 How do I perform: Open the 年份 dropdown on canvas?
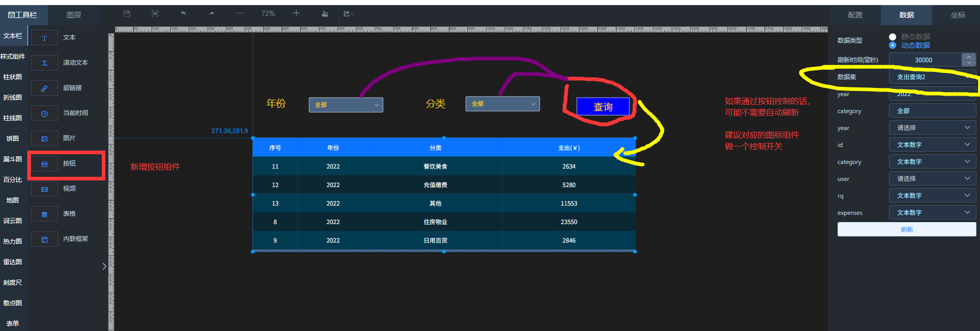tap(346, 105)
